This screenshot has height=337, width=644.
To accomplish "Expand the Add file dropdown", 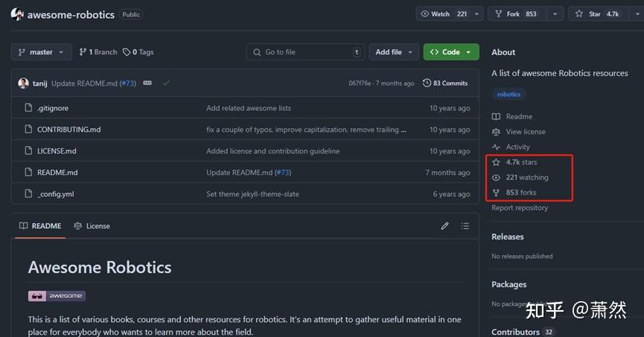I will pyautogui.click(x=393, y=52).
